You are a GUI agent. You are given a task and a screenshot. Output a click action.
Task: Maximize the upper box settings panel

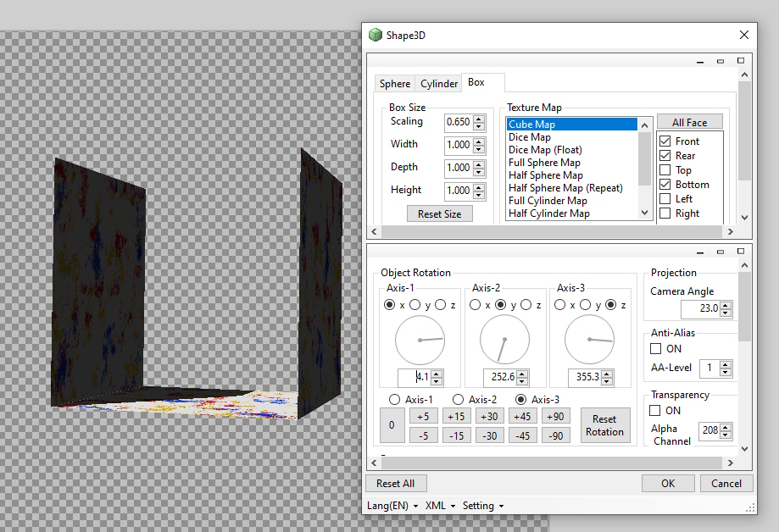pyautogui.click(x=741, y=61)
